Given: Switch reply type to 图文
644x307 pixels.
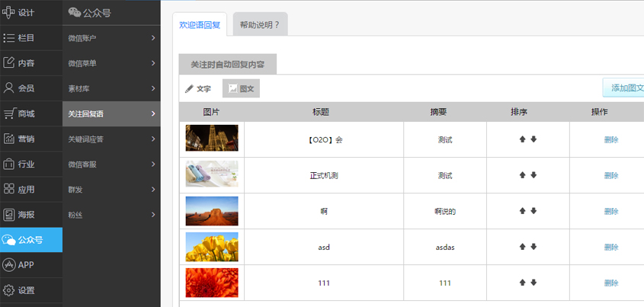Looking at the screenshot, I should 241,89.
